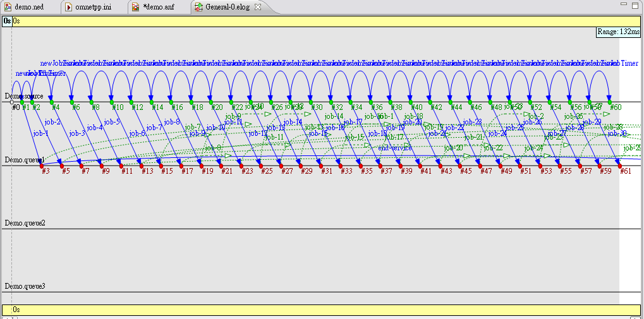644x319 pixels.
Task: Select event #19 on Demo.queue1 axis
Action: [201, 166]
